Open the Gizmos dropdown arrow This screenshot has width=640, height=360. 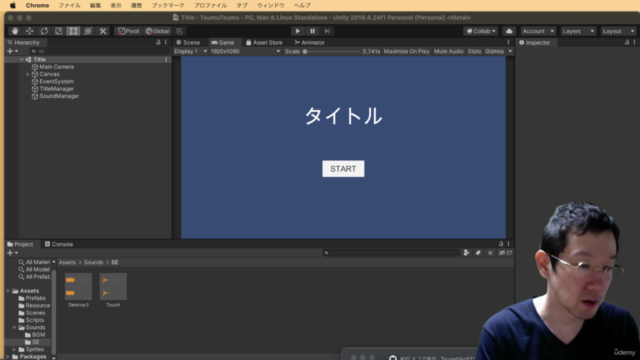(510, 51)
